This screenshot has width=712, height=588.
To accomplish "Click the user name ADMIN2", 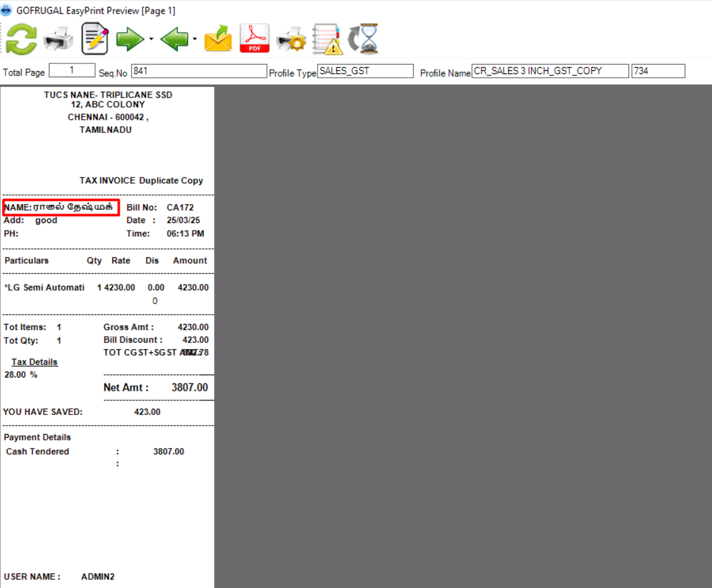I will (x=98, y=577).
